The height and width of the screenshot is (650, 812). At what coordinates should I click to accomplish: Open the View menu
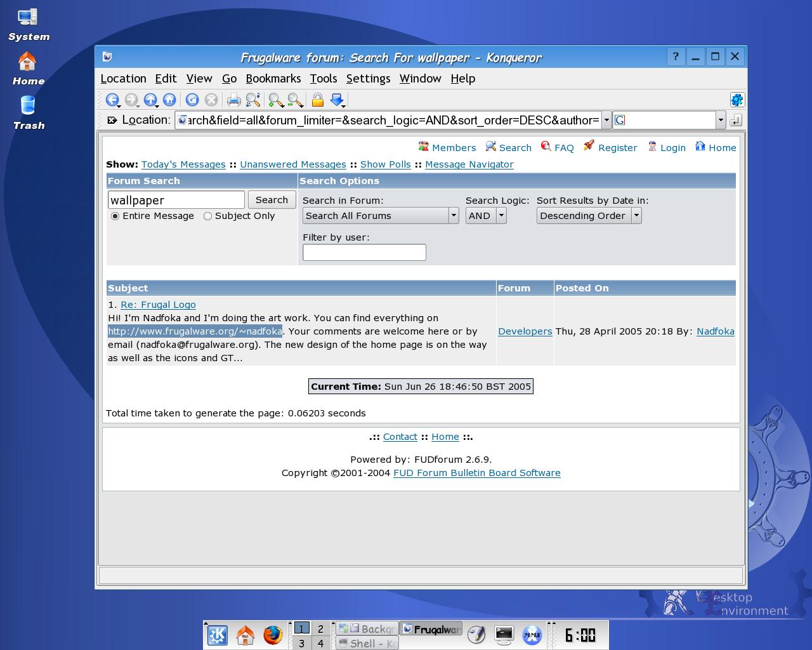tap(199, 79)
